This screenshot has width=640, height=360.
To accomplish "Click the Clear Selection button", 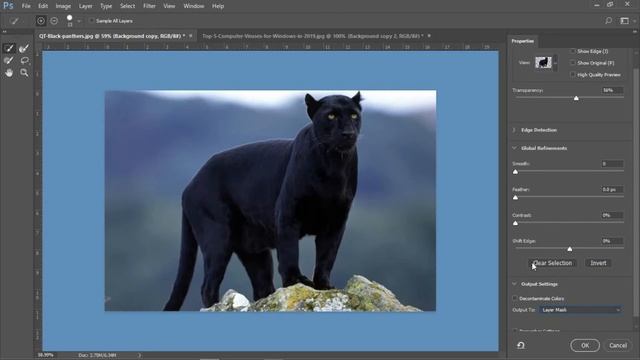I will pos(553,263).
